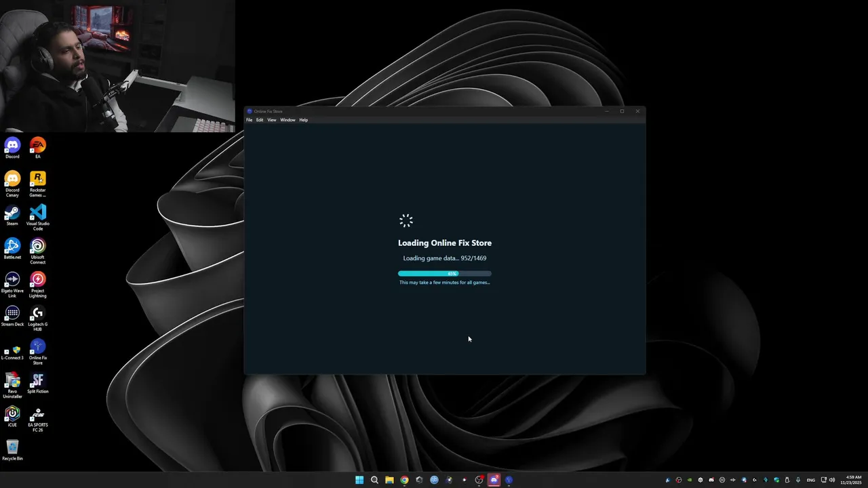Viewport: 868px width, 488px height.
Task: Select the Project Lightning desktop icon
Action: [38, 285]
